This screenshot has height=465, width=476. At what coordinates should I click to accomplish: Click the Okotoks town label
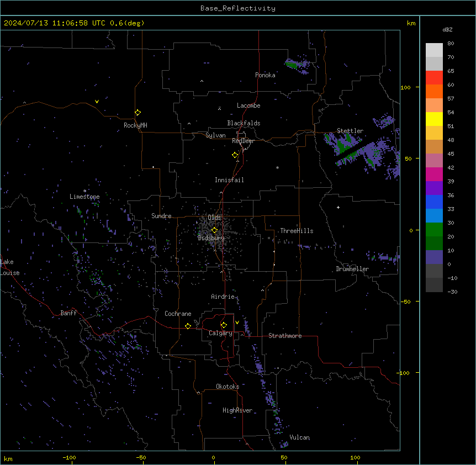(228, 387)
